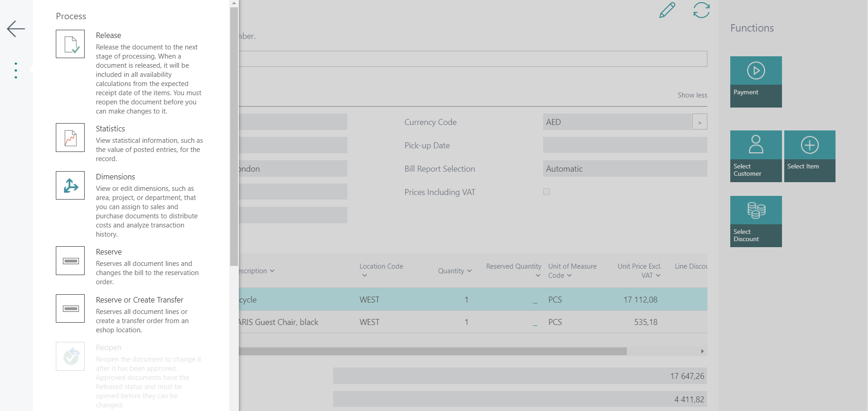This screenshot has height=411, width=868.
Task: Click quantity 1 in the highlighted row
Action: coord(466,300)
